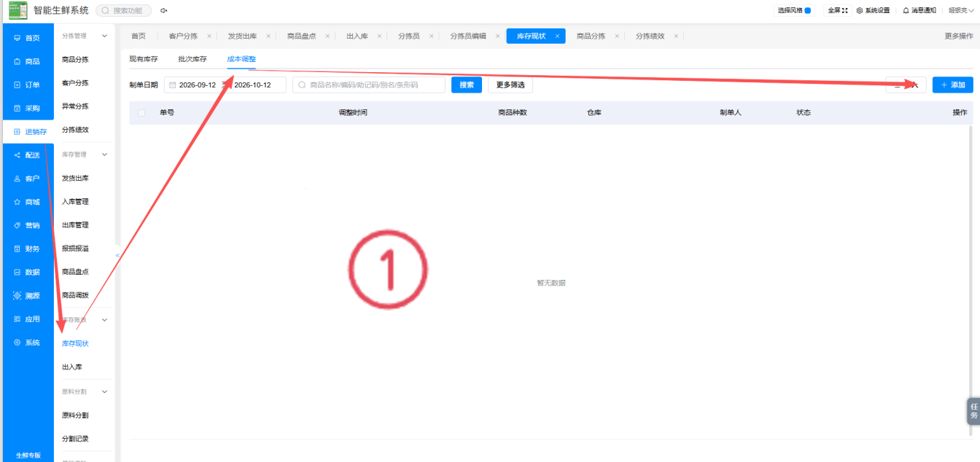Open the 商品 module in sidebar

(27, 61)
